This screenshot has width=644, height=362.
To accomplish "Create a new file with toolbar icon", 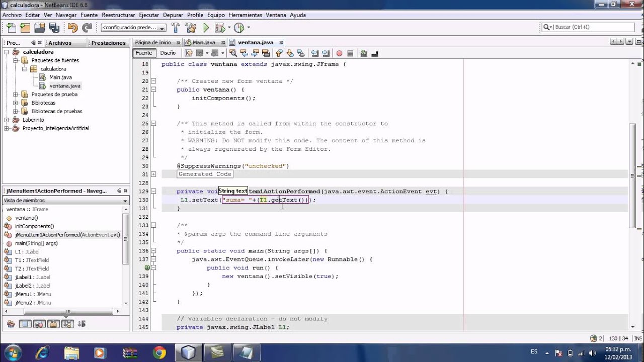I will click(11, 28).
